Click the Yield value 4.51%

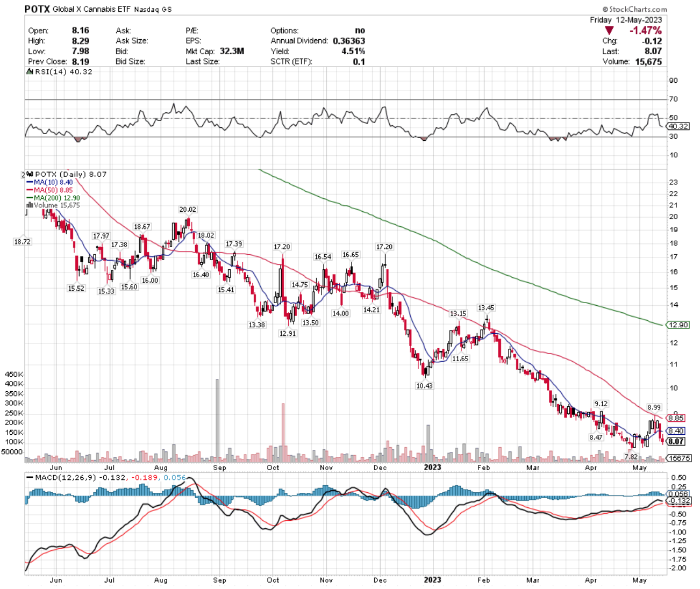point(354,51)
